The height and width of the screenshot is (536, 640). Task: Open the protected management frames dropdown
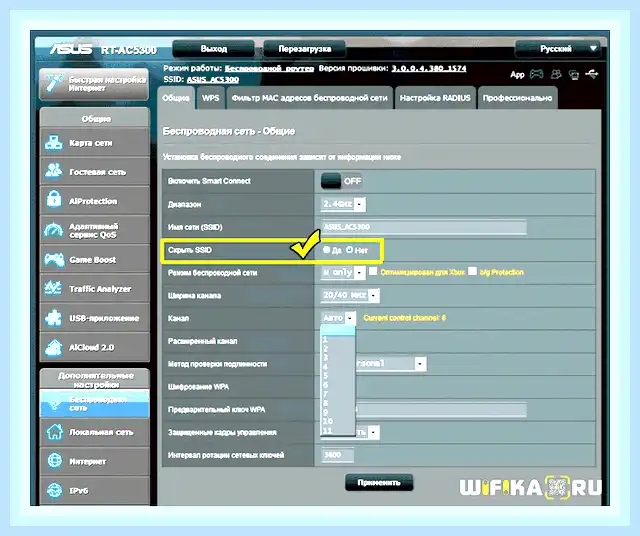[x=367, y=432]
